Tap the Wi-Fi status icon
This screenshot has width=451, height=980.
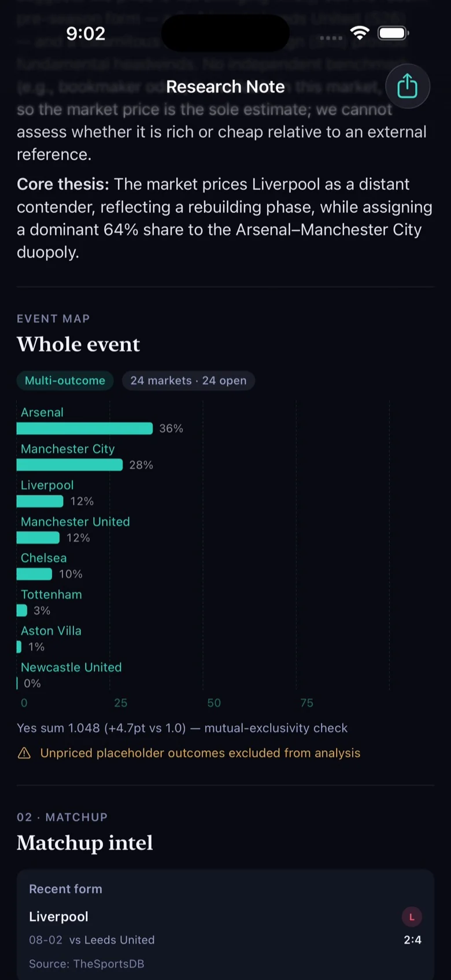click(x=360, y=33)
